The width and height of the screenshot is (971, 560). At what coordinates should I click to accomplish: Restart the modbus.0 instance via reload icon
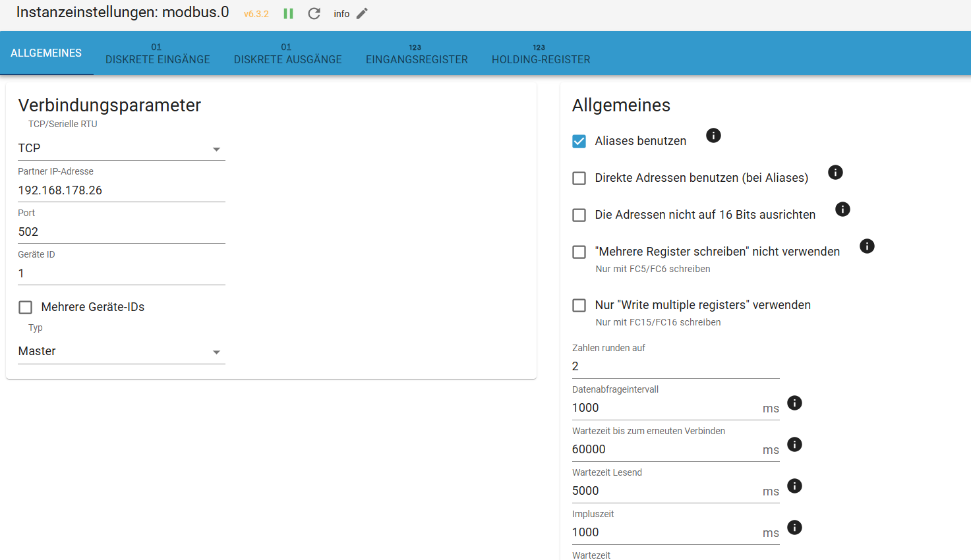pos(314,14)
